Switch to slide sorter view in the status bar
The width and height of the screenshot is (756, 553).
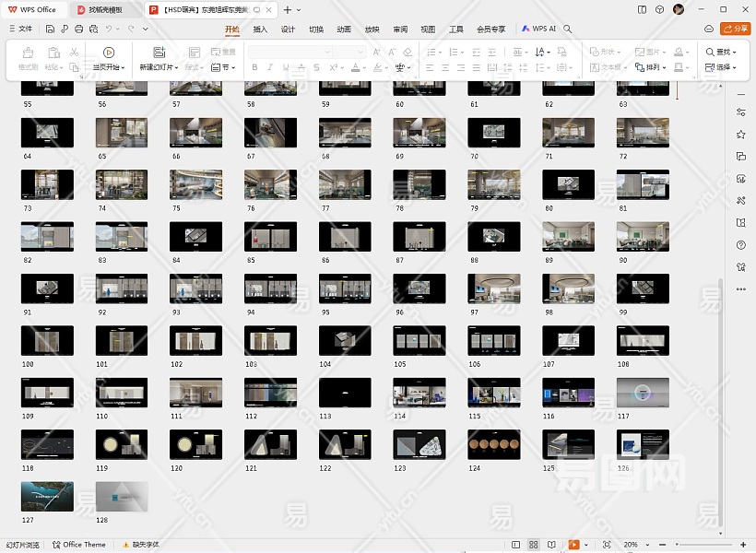coord(534,545)
